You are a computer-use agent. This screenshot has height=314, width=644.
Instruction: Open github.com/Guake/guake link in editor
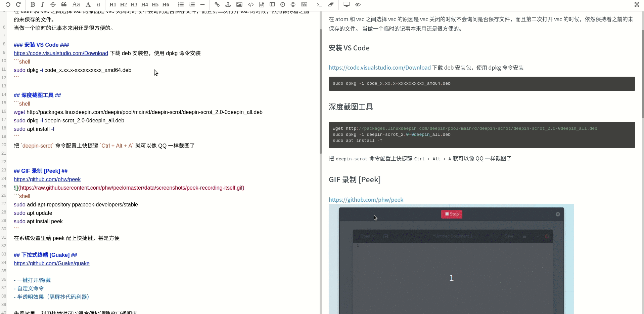[x=52, y=263]
